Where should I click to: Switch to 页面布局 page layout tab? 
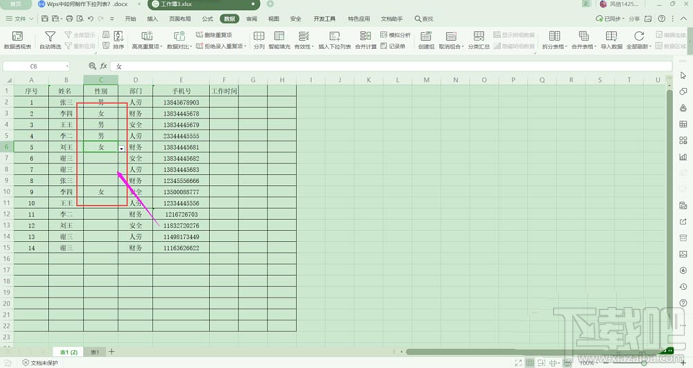pyautogui.click(x=180, y=19)
